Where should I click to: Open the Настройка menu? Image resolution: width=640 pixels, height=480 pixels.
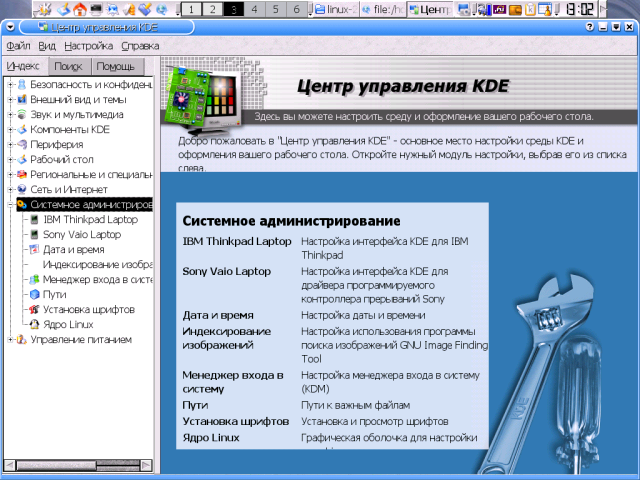point(88,46)
